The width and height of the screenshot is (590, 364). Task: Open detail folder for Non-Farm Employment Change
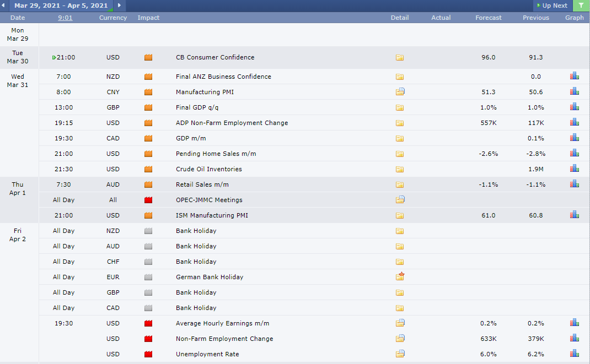point(400,338)
